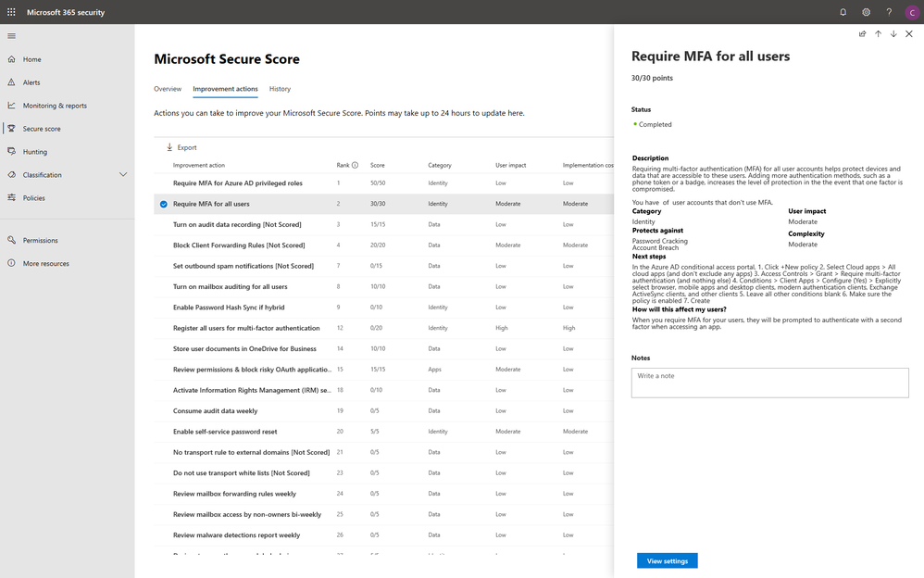
Task: Click the Alerts triangle icon
Action: pos(11,82)
